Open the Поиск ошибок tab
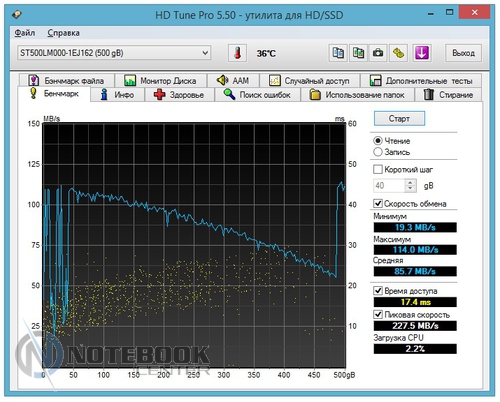Viewport: 500px width, 402px height. [257, 95]
